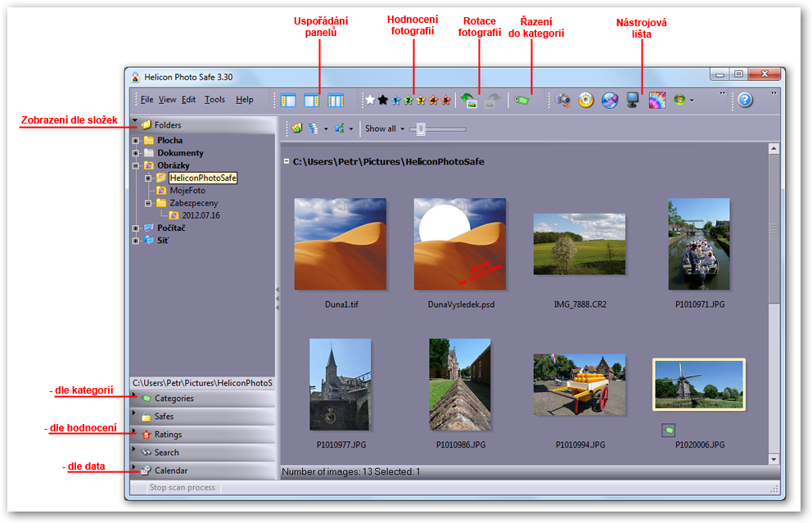Expand the HeliconPhotoSafe folder node
Image resolution: width=812 pixels, height=523 pixels.
[x=148, y=178]
